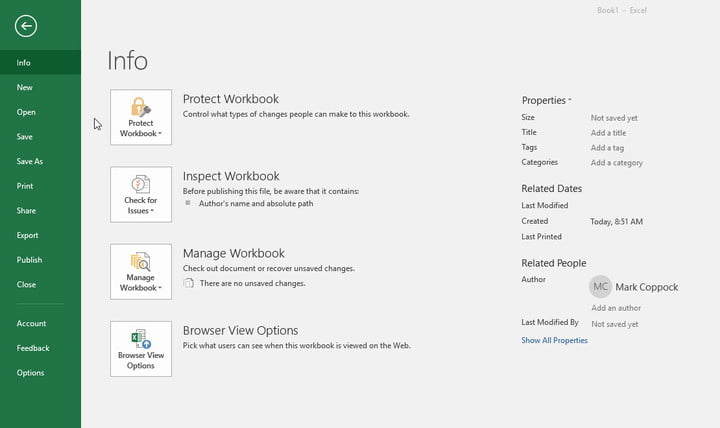
Task: Click Add an author field
Action: pyautogui.click(x=615, y=308)
